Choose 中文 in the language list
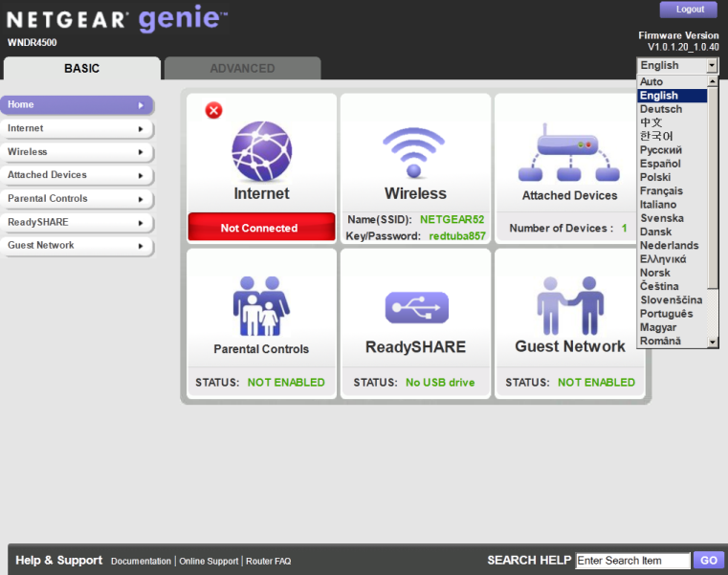Viewport: 728px width, 575px height. tap(673, 122)
